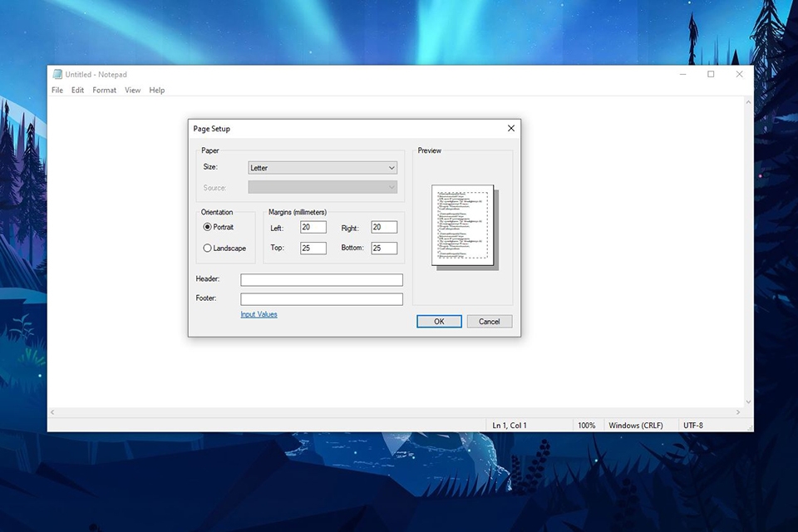Click the Input Values link
Viewport: 798px width, 532px height.
pyautogui.click(x=258, y=314)
